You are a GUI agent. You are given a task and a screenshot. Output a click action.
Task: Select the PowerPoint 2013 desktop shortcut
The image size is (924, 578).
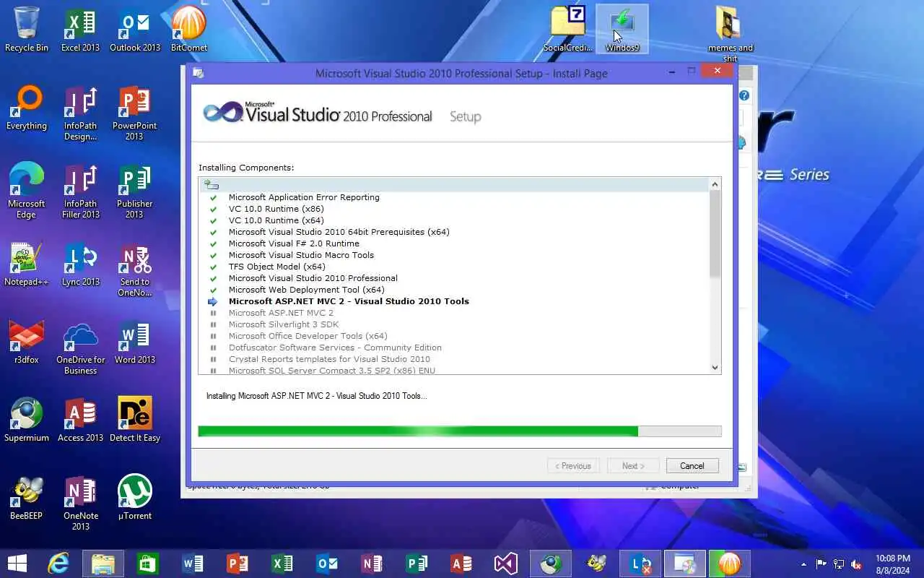click(135, 113)
